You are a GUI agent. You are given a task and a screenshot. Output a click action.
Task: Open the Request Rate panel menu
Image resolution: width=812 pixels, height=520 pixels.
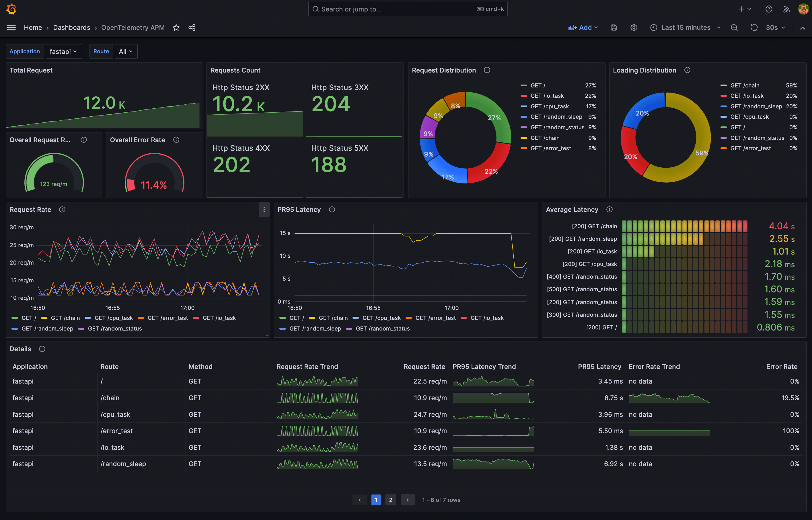coord(264,210)
